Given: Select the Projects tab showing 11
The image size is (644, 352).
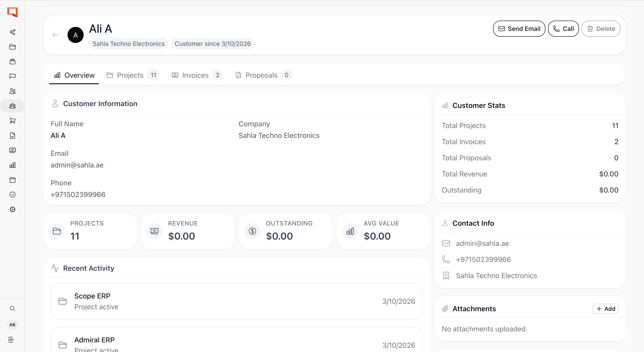Looking at the screenshot, I should coord(130,75).
